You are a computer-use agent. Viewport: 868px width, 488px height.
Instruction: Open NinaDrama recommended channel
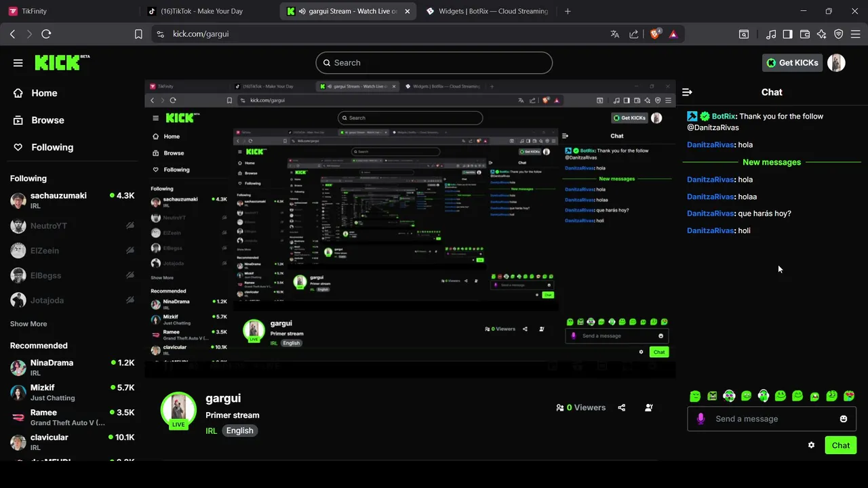coord(72,367)
